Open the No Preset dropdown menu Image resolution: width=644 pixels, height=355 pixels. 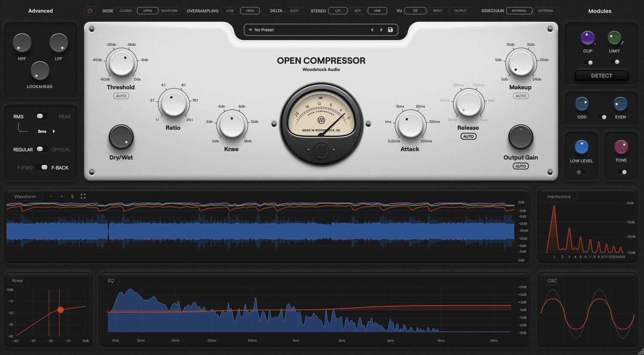click(251, 30)
